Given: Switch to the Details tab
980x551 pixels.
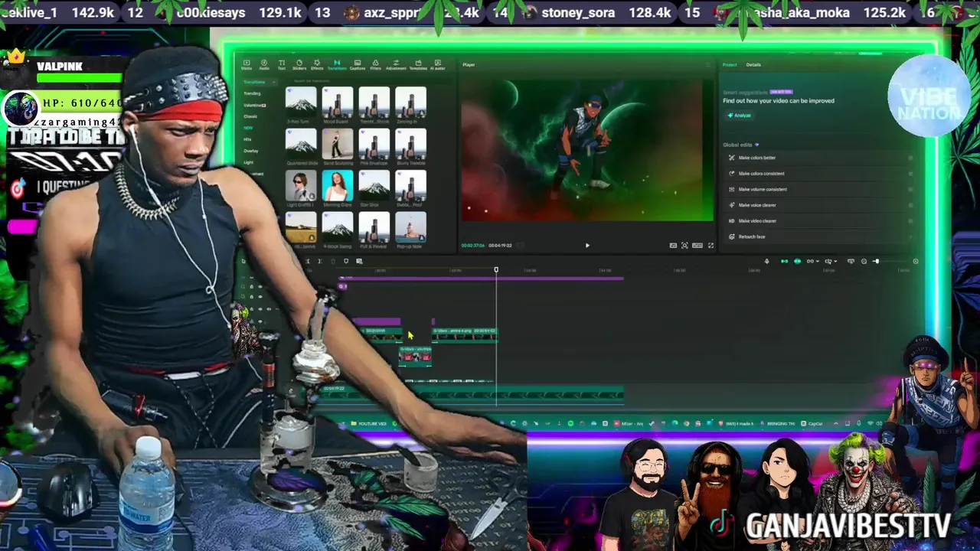Looking at the screenshot, I should click(753, 64).
